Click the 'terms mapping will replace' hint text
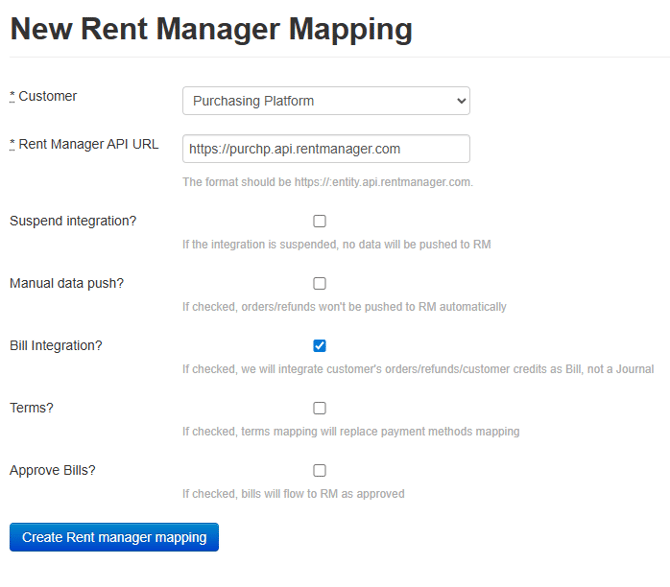This screenshot has height=587, width=670. tap(350, 432)
